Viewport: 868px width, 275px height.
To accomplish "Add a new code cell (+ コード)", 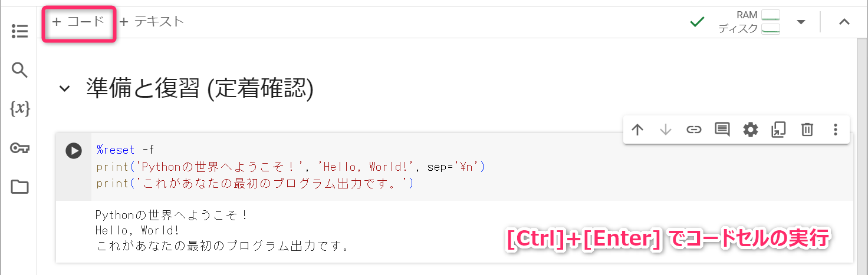I will tap(78, 22).
